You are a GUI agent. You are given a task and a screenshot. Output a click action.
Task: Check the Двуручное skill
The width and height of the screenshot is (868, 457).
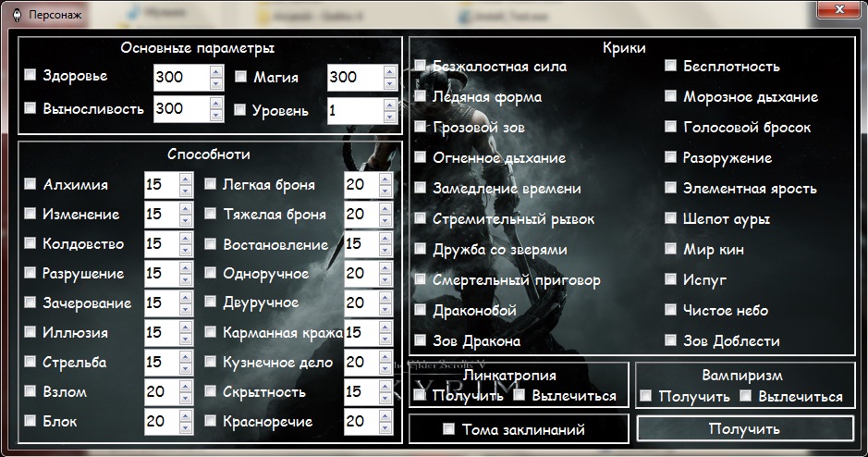pos(211,302)
